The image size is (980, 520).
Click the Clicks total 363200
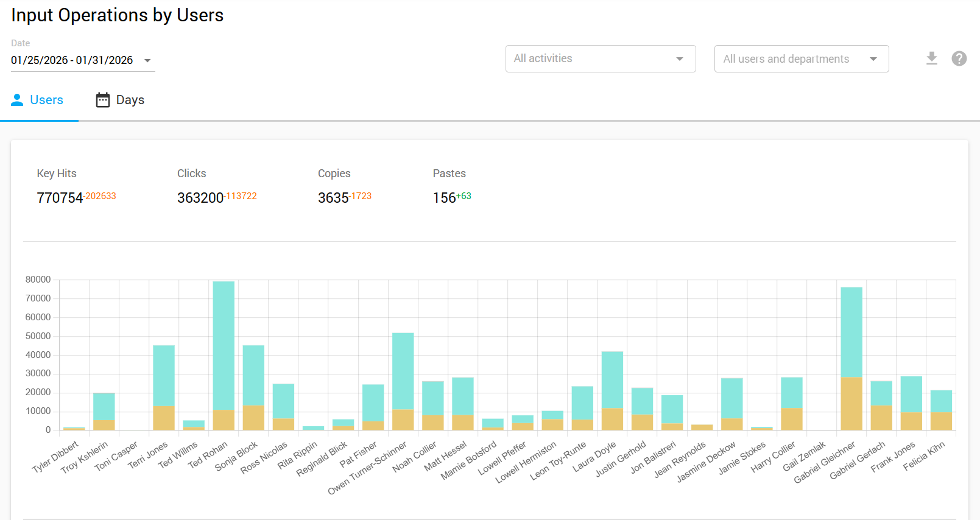200,198
